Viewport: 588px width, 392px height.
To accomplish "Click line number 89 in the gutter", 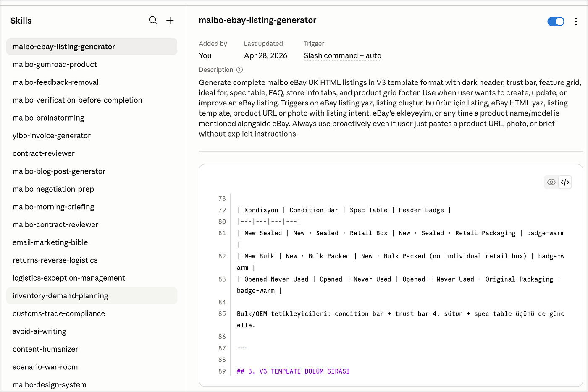I will (222, 371).
